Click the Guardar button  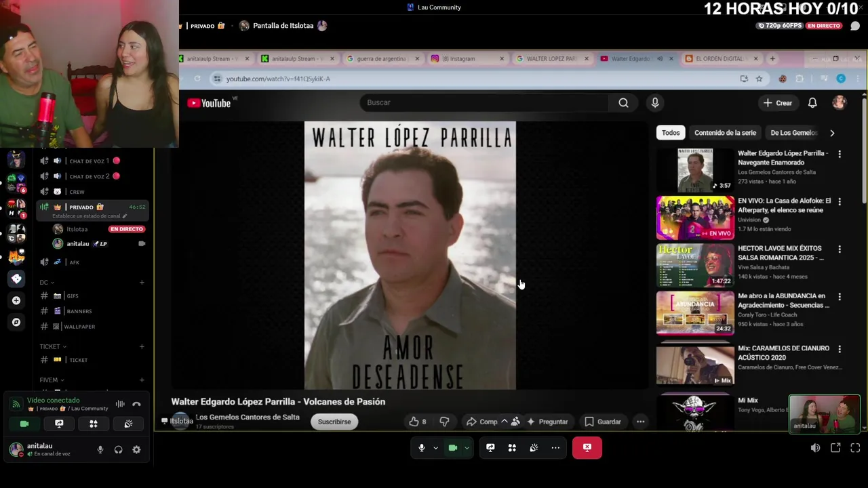click(603, 422)
